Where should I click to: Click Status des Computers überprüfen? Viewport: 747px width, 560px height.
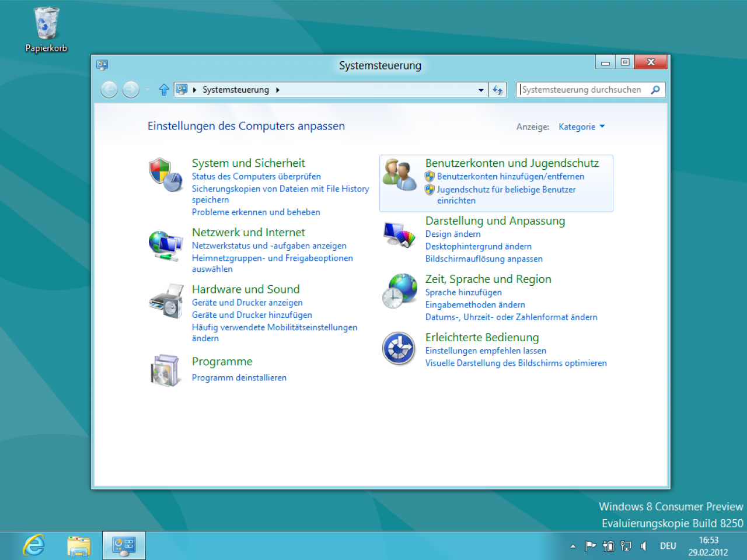tap(256, 177)
